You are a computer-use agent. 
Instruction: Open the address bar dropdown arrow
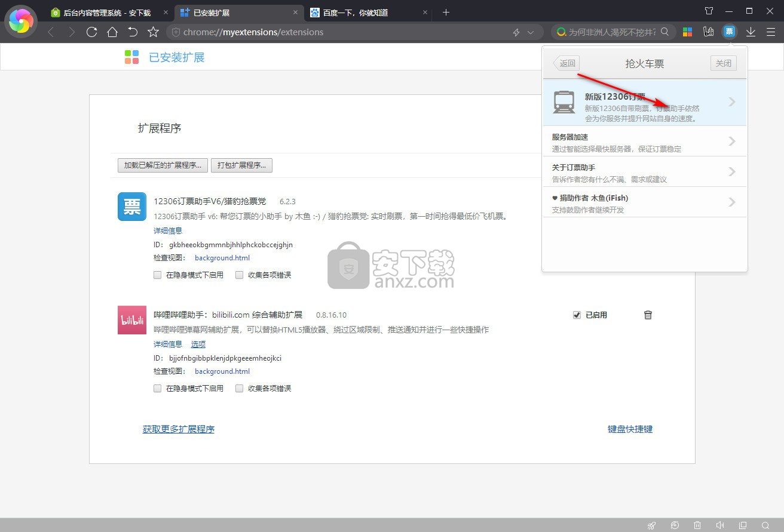pyautogui.click(x=530, y=32)
